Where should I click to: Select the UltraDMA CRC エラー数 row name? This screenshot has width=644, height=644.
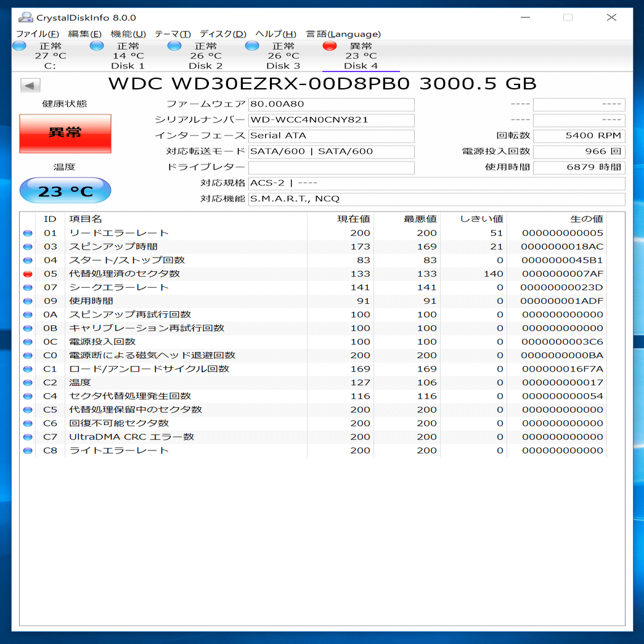(x=131, y=437)
